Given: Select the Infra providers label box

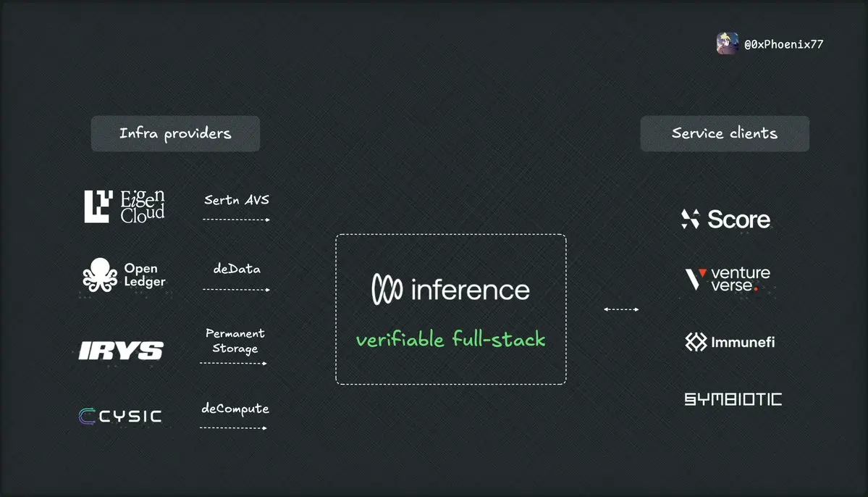Looking at the screenshot, I should [175, 133].
